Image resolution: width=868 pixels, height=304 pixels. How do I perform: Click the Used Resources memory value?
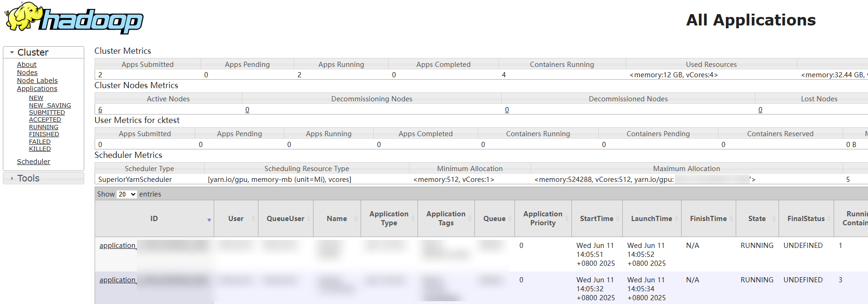pyautogui.click(x=674, y=75)
